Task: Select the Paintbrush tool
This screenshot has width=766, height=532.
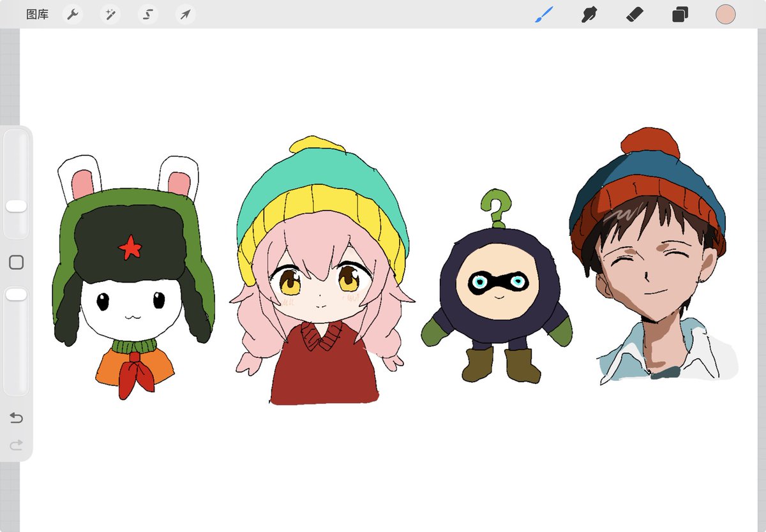Action: click(543, 14)
